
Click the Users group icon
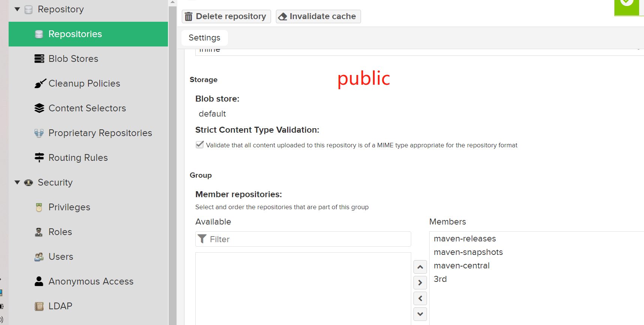[39, 257]
